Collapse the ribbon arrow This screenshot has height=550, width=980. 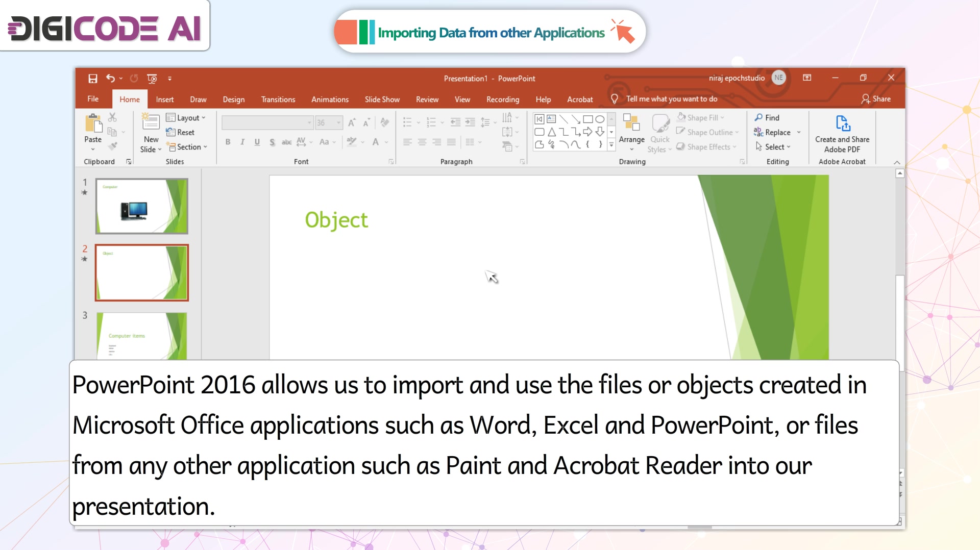click(897, 162)
